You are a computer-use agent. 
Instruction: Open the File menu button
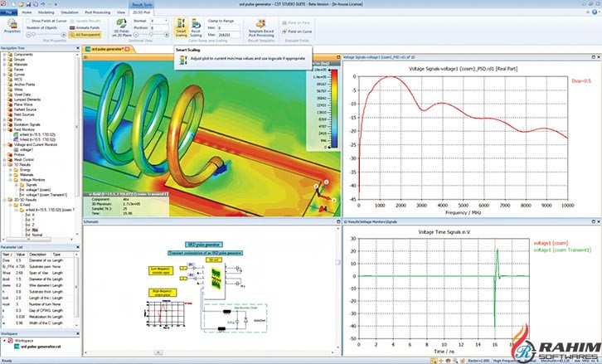coord(7,12)
